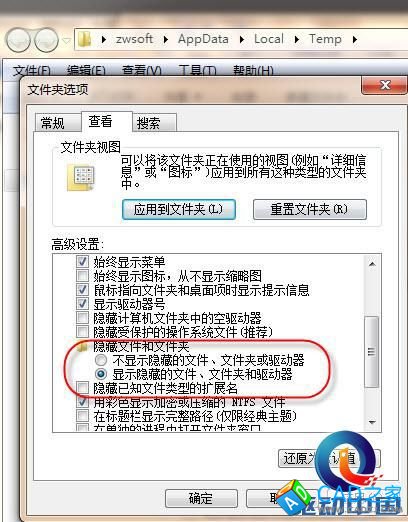Click the folder view icon in 文件夹视图

(81, 178)
